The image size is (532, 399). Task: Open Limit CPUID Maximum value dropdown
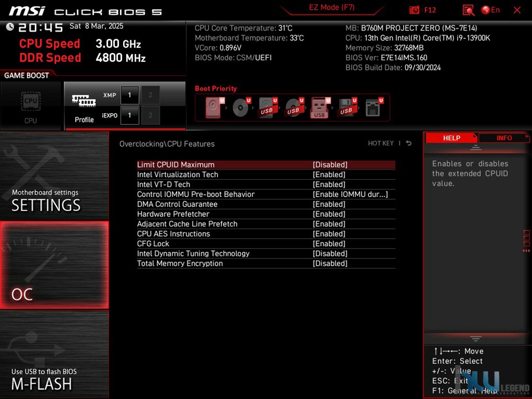pyautogui.click(x=330, y=165)
